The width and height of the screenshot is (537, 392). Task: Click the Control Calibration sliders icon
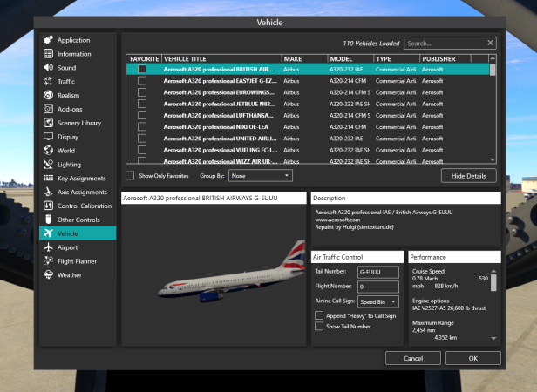[48, 206]
